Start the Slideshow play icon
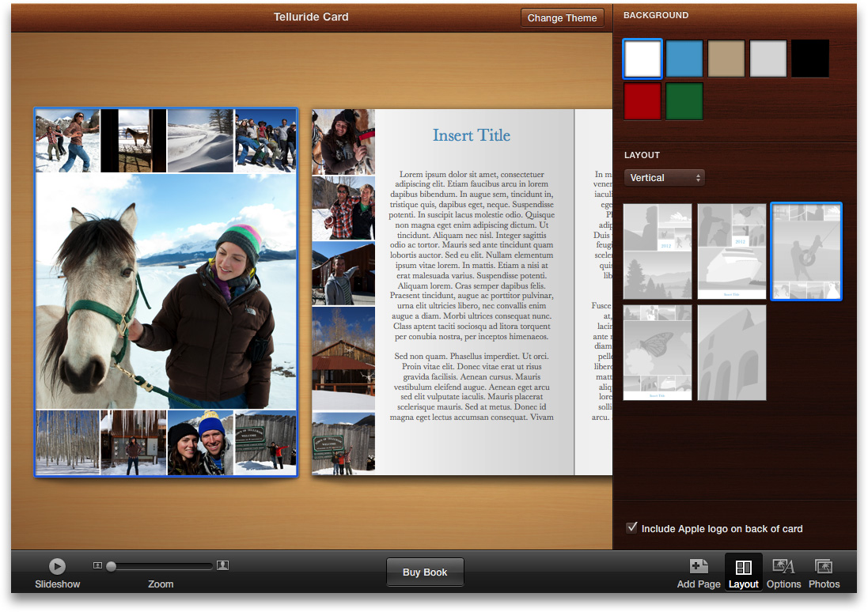The height and width of the screenshot is (612, 868). [x=57, y=566]
